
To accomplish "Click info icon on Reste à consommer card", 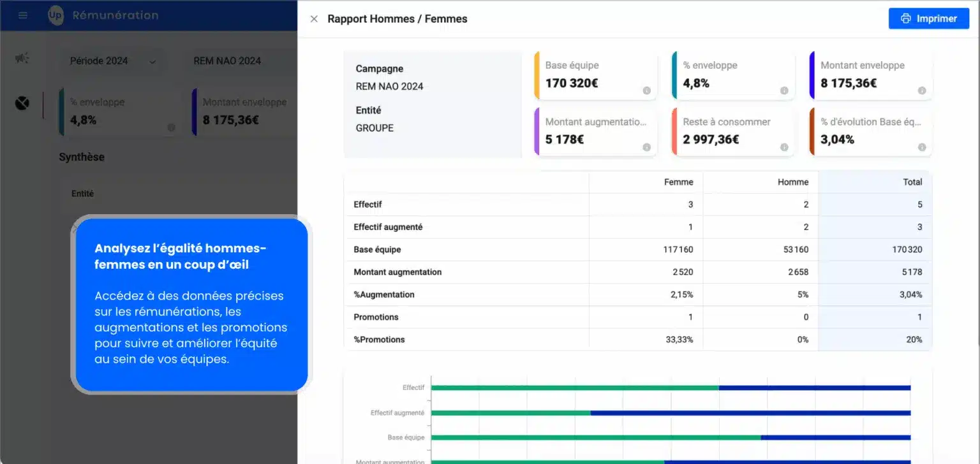I will click(x=784, y=147).
